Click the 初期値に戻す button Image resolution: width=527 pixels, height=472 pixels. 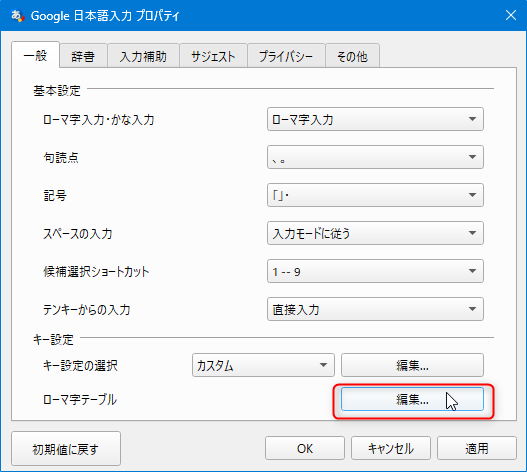66,449
